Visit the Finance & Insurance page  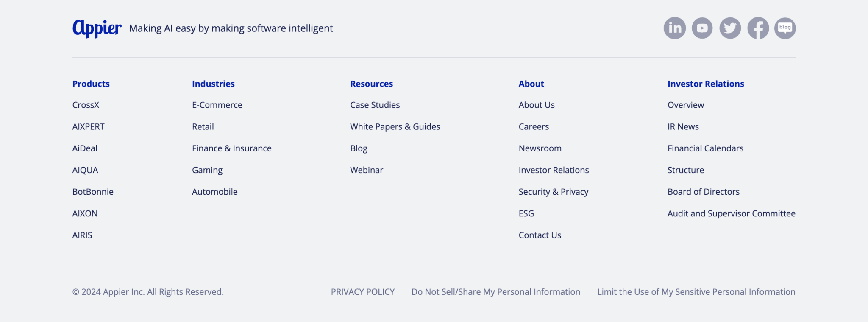pyautogui.click(x=232, y=148)
